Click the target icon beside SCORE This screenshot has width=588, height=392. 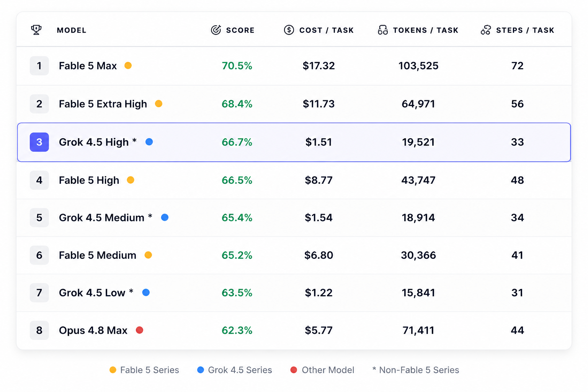tap(216, 30)
